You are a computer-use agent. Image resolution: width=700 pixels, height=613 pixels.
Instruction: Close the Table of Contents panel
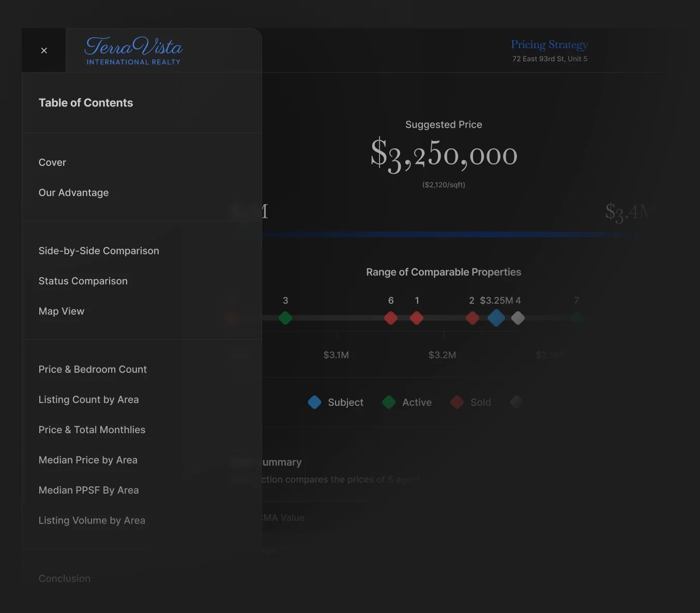44,50
